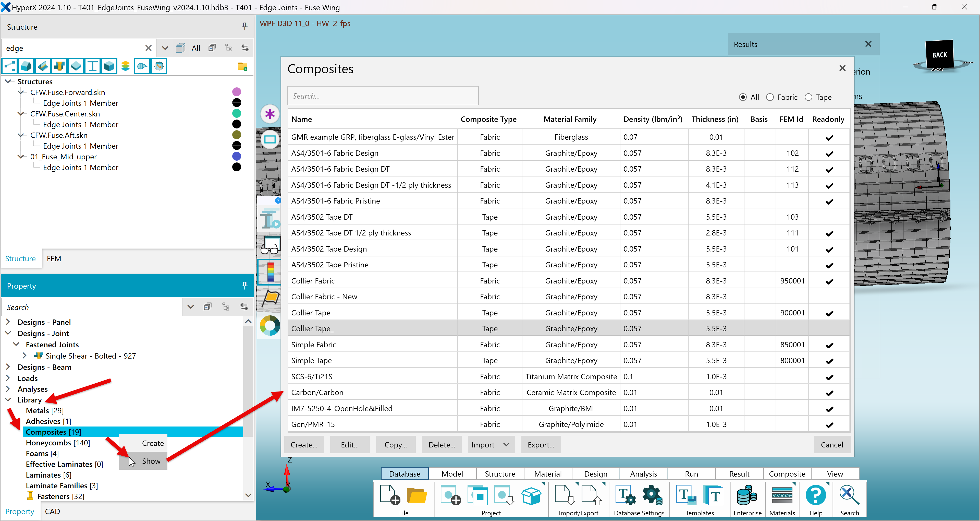The width and height of the screenshot is (980, 521).
Task: Choose Create from the context menu
Action: click(143, 443)
